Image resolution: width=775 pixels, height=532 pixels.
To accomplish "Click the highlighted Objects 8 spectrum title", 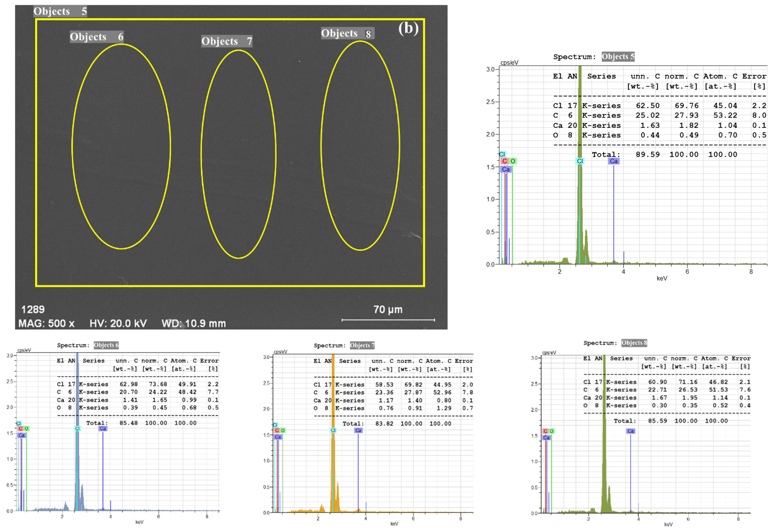I will point(634,343).
